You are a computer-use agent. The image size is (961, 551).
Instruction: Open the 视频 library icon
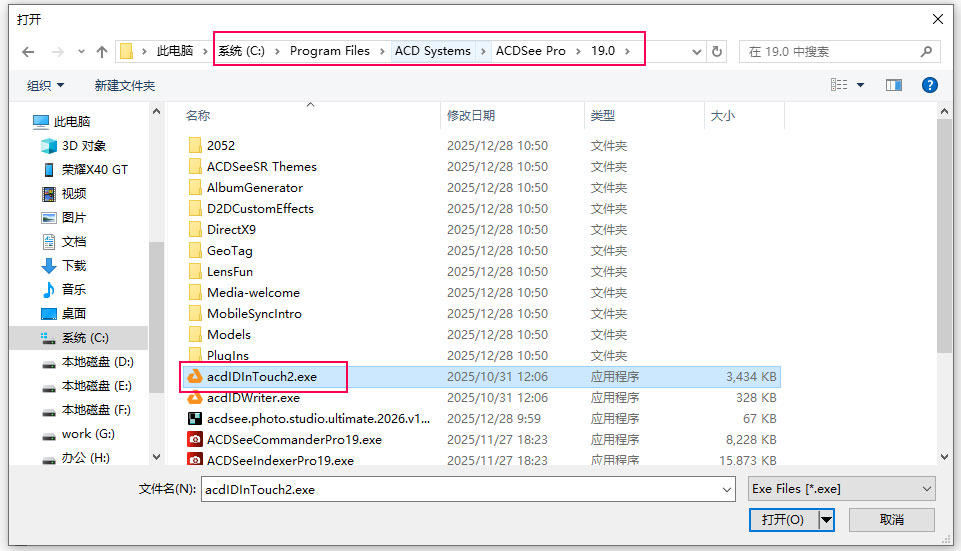tap(49, 194)
